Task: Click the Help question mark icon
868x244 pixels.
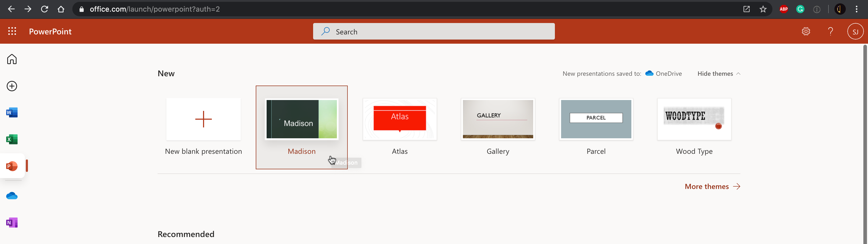Action: [x=830, y=31]
